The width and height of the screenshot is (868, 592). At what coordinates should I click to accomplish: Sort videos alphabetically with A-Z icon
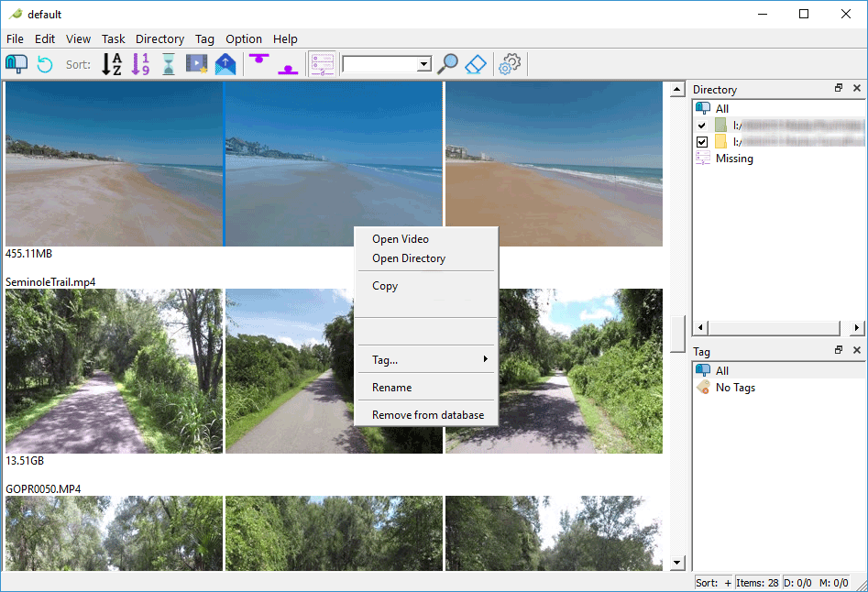coord(112,64)
